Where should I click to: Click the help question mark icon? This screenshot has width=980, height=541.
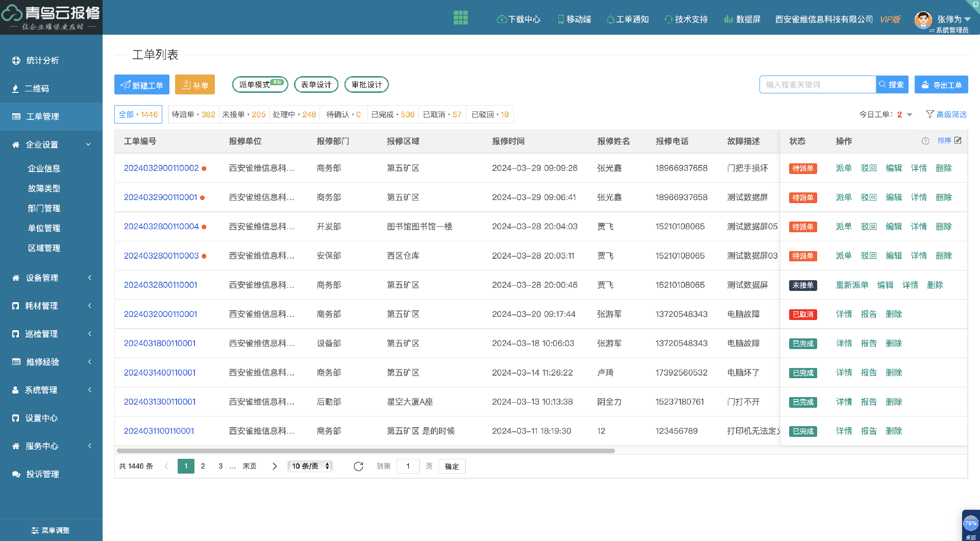click(925, 141)
